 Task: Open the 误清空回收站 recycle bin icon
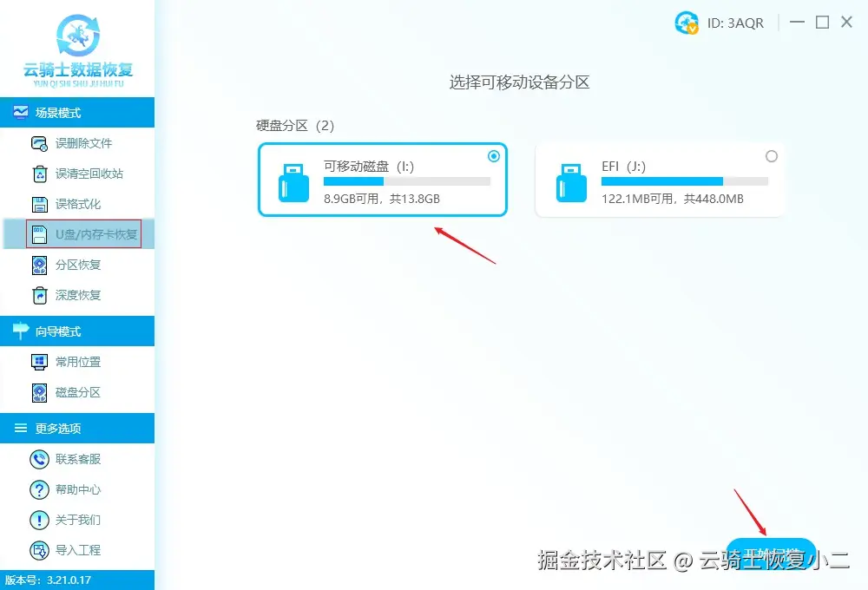coord(40,174)
